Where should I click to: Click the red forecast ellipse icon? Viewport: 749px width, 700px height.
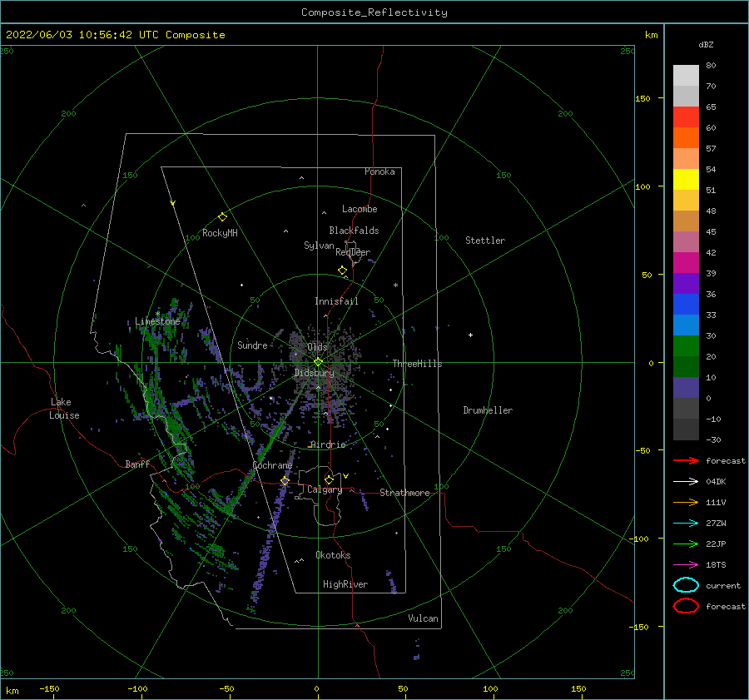686,606
